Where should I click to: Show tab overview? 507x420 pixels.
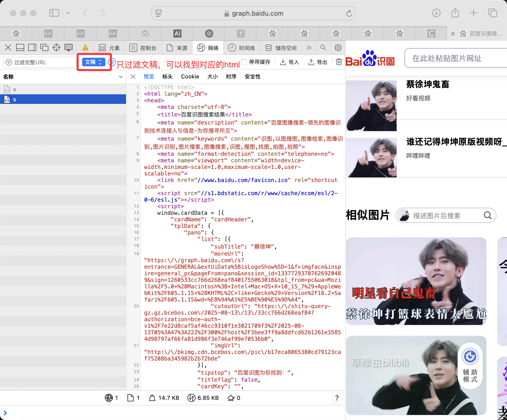point(493,13)
